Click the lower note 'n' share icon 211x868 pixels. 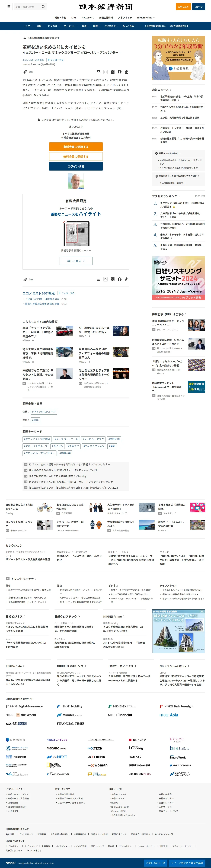tap(105, 279)
